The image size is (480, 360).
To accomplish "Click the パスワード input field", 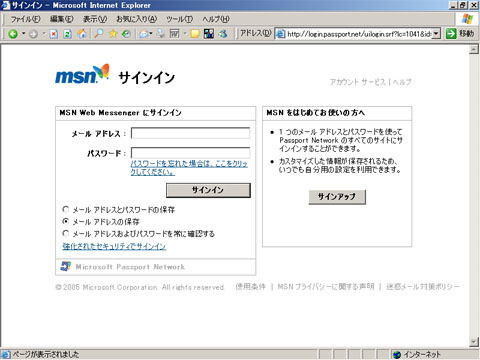I will (190, 153).
